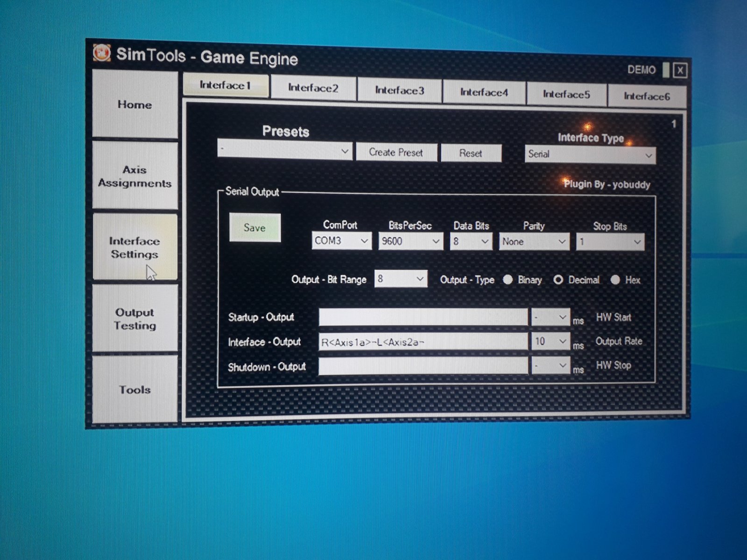
Task: Click the 'HW Start' label
Action: pyautogui.click(x=613, y=317)
